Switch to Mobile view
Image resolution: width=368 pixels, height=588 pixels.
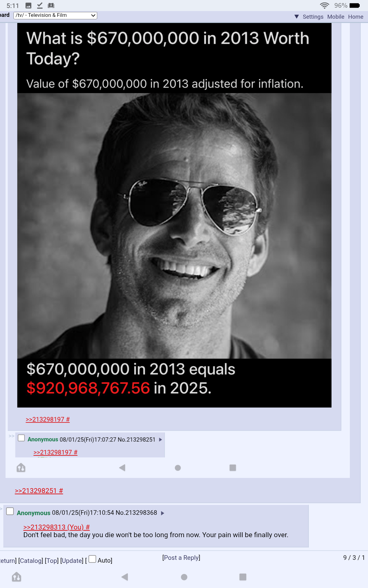(336, 17)
